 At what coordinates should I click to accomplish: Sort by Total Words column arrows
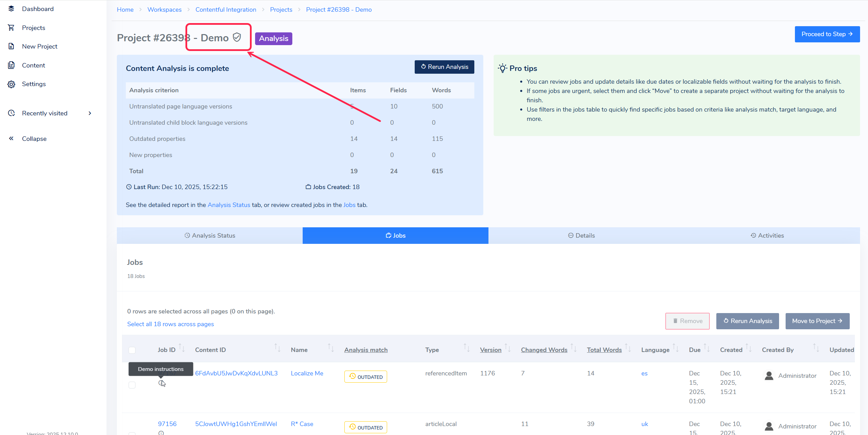[628, 348]
